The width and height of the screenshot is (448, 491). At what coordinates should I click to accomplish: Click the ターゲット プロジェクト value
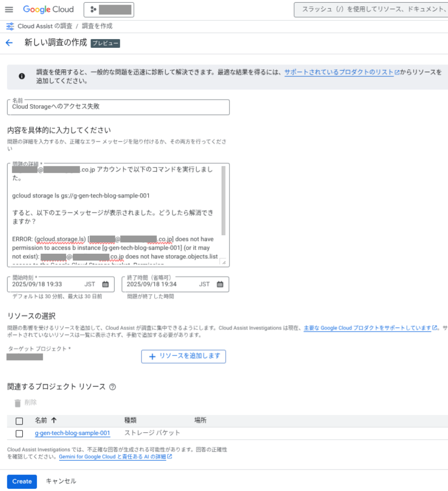(25, 357)
